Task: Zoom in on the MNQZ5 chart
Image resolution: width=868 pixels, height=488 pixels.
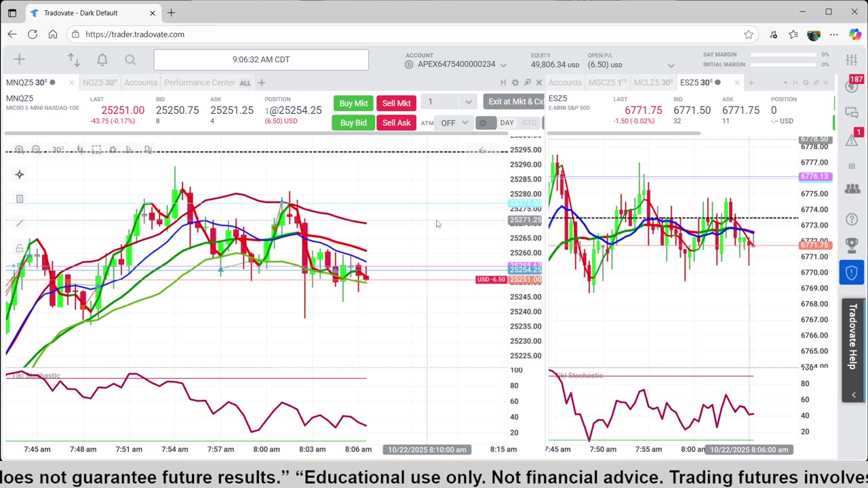Action: tap(19, 150)
